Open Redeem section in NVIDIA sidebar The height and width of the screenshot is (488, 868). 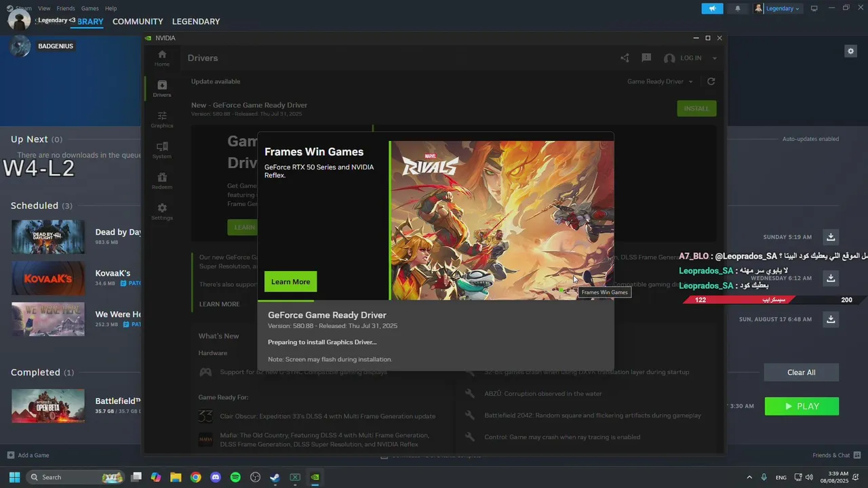162,181
